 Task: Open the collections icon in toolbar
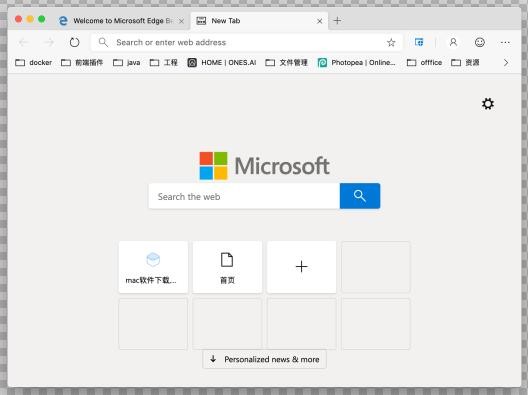419,42
